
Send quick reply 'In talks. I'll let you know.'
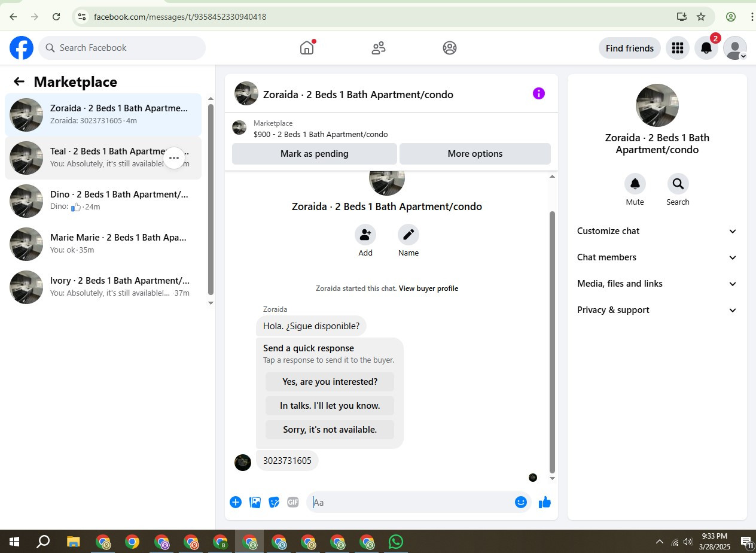click(330, 406)
